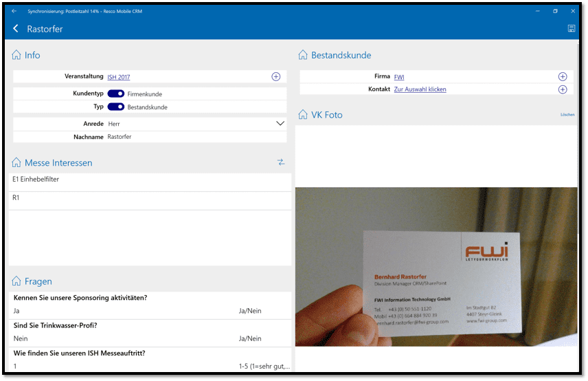Minimize the Resco Mobile CRM window
588x381 pixels.
click(537, 11)
